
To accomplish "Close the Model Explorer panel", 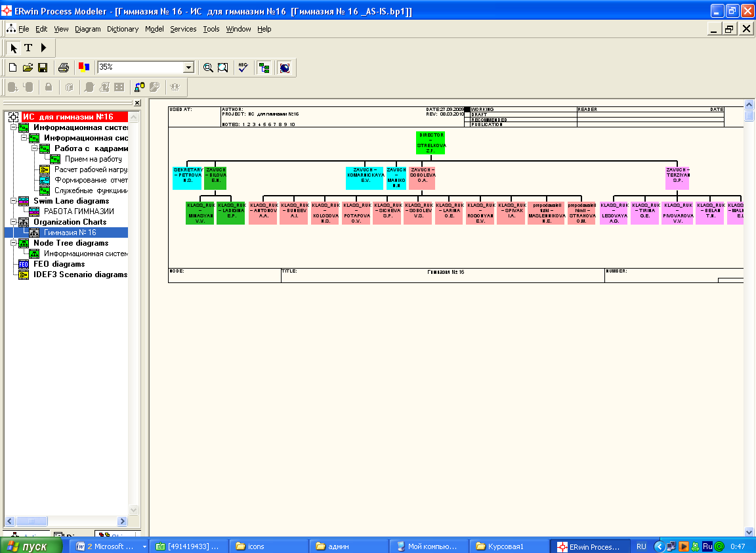I will pos(137,102).
